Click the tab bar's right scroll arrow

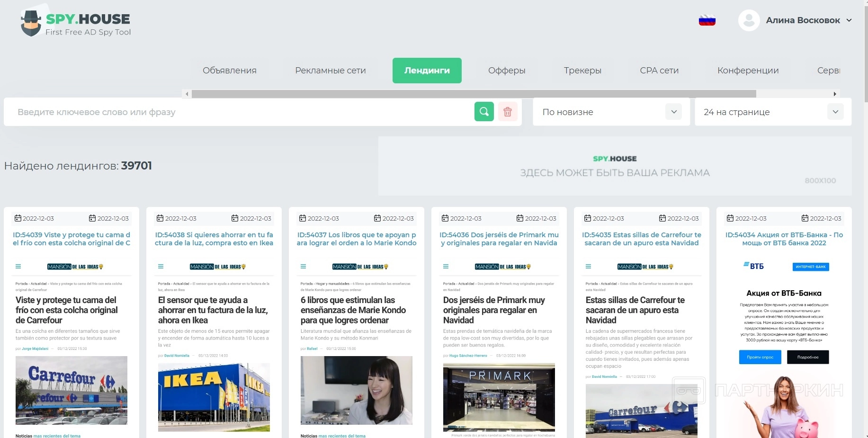(x=835, y=94)
